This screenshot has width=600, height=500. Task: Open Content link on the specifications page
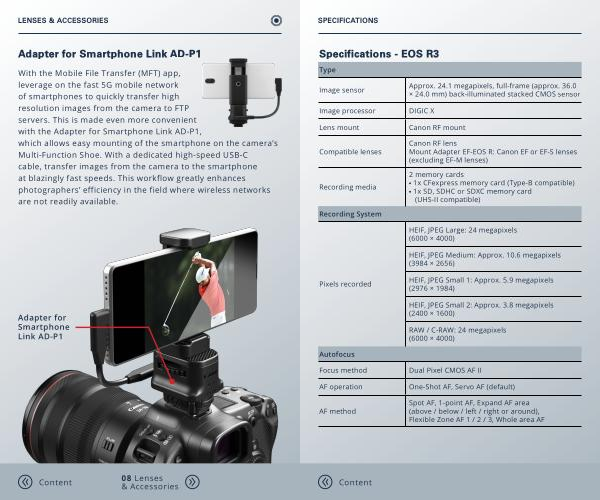[x=355, y=482]
